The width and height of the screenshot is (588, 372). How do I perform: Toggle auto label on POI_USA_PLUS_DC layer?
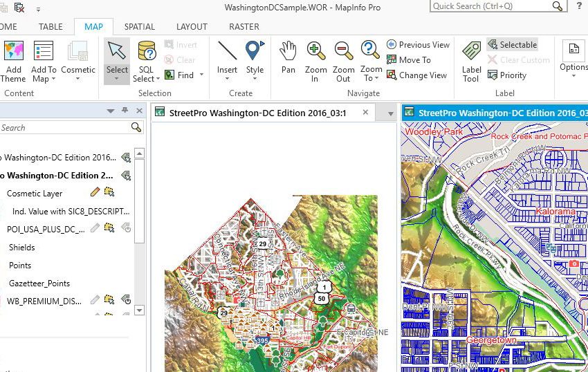point(126,227)
